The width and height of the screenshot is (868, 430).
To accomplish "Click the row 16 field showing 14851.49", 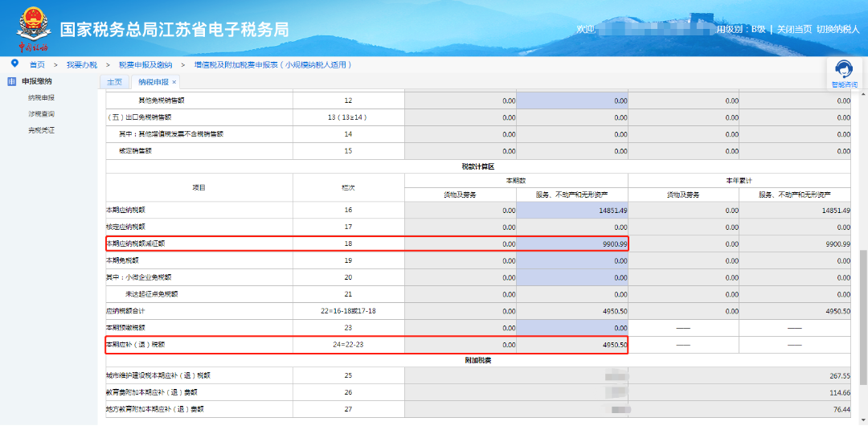I will 571,210.
